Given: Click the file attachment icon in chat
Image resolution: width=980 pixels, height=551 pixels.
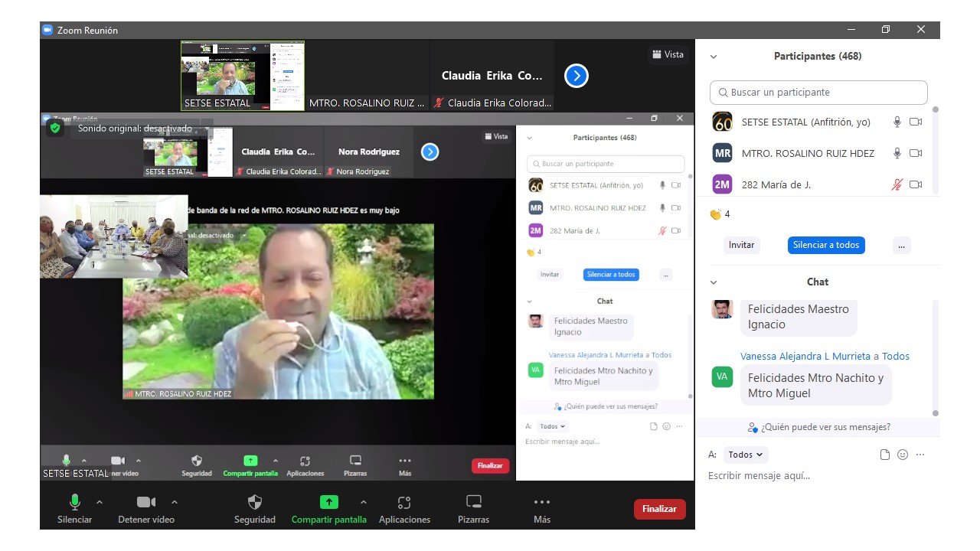Looking at the screenshot, I should coord(885,455).
